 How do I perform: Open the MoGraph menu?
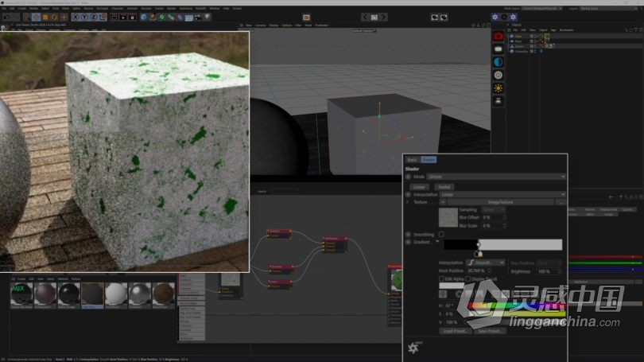coord(103,8)
